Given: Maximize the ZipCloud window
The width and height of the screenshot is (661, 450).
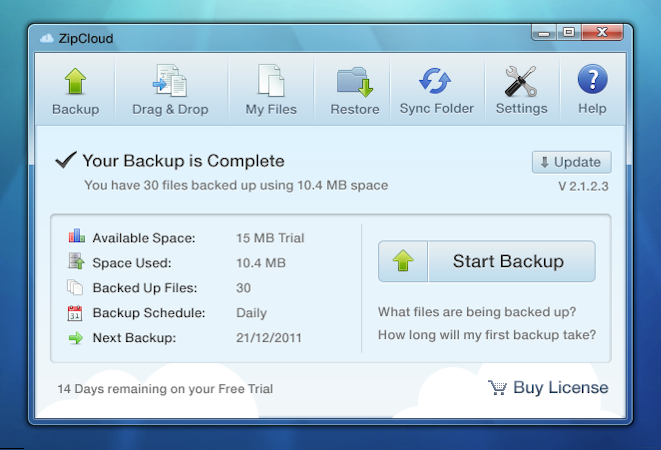Looking at the screenshot, I should coord(569,32).
